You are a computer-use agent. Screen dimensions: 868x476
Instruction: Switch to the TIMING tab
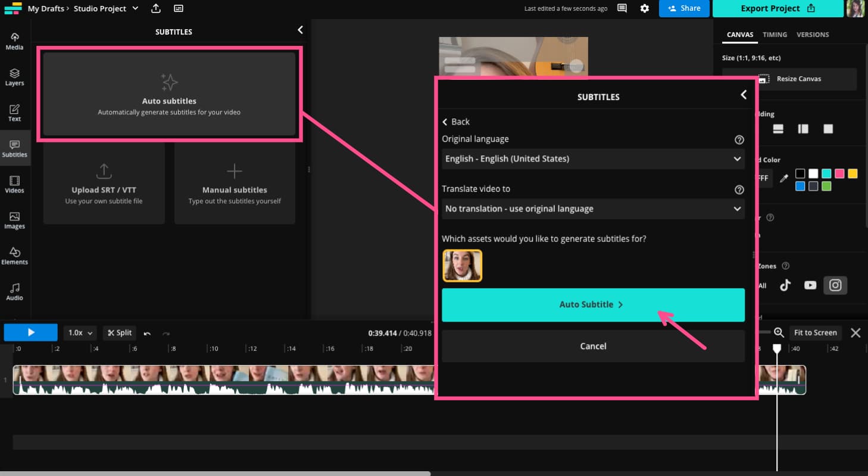(x=775, y=35)
